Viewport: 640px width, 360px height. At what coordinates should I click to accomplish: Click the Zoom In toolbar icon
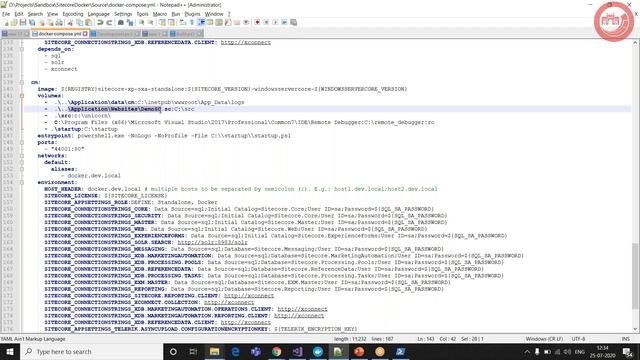(x=142, y=22)
